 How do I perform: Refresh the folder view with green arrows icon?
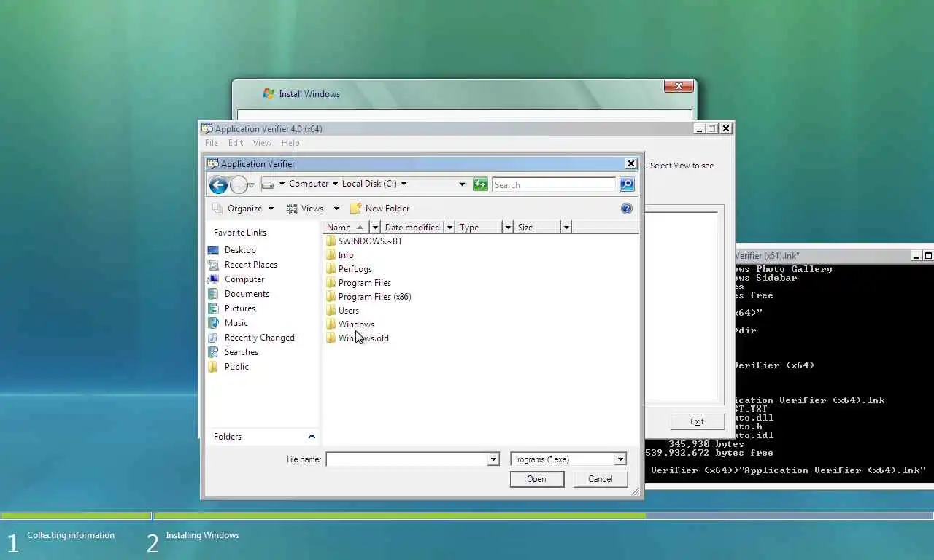tap(480, 184)
